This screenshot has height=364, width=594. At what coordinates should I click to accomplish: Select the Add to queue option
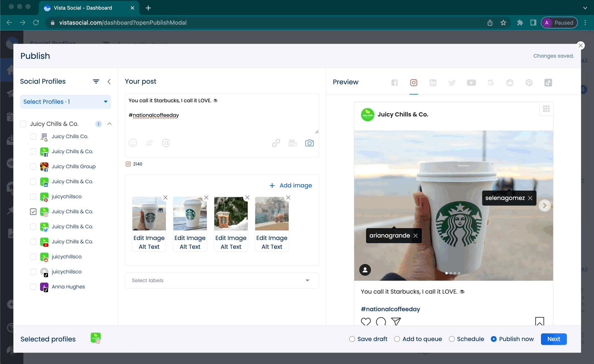[397, 339]
